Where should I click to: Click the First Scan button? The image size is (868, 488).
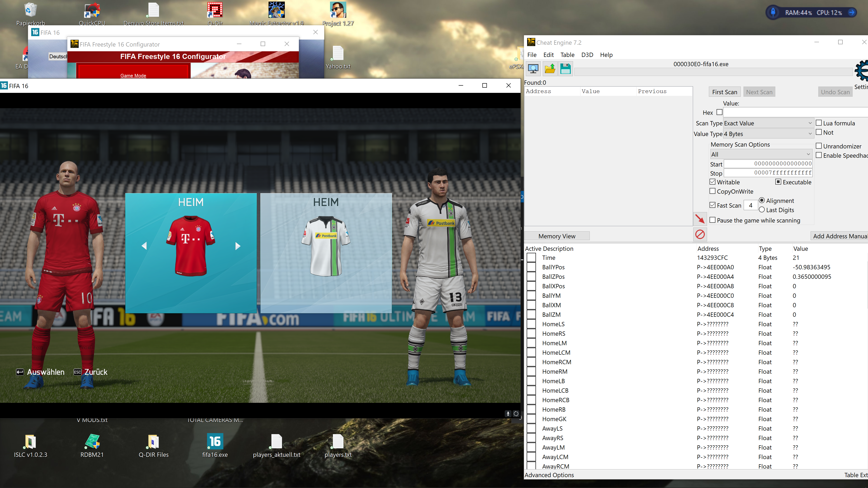pos(724,92)
